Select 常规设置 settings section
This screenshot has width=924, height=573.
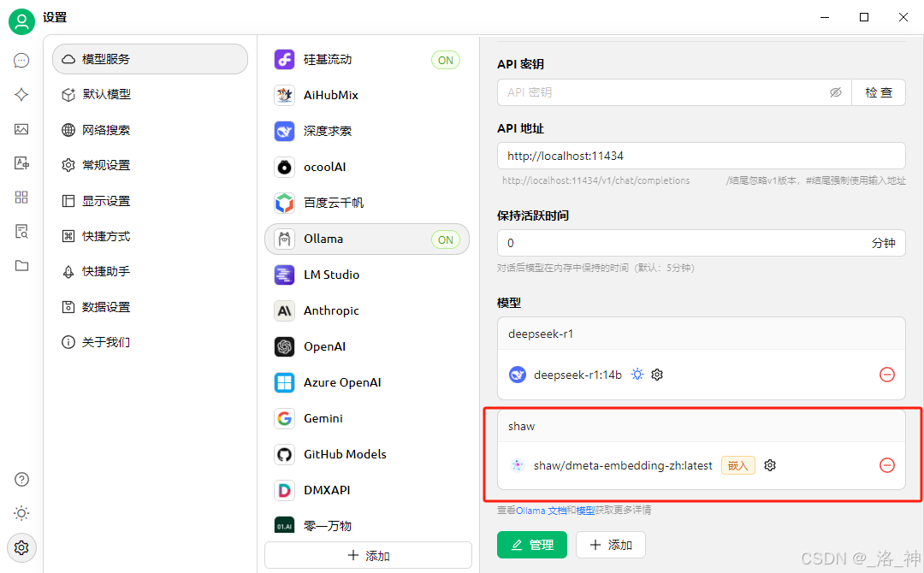[151, 165]
